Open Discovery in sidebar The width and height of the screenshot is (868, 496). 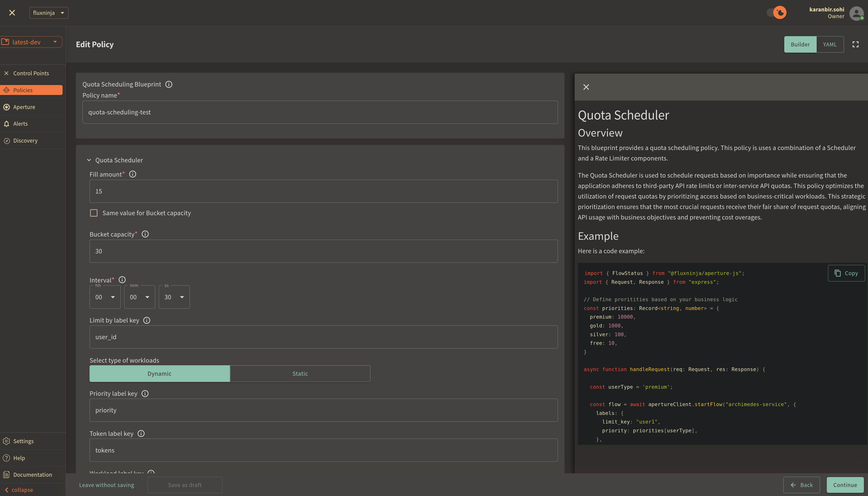pos(31,141)
